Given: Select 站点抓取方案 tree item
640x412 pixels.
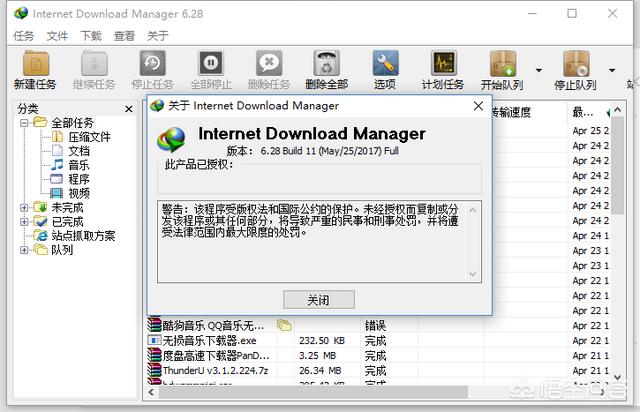Looking at the screenshot, I should (83, 236).
